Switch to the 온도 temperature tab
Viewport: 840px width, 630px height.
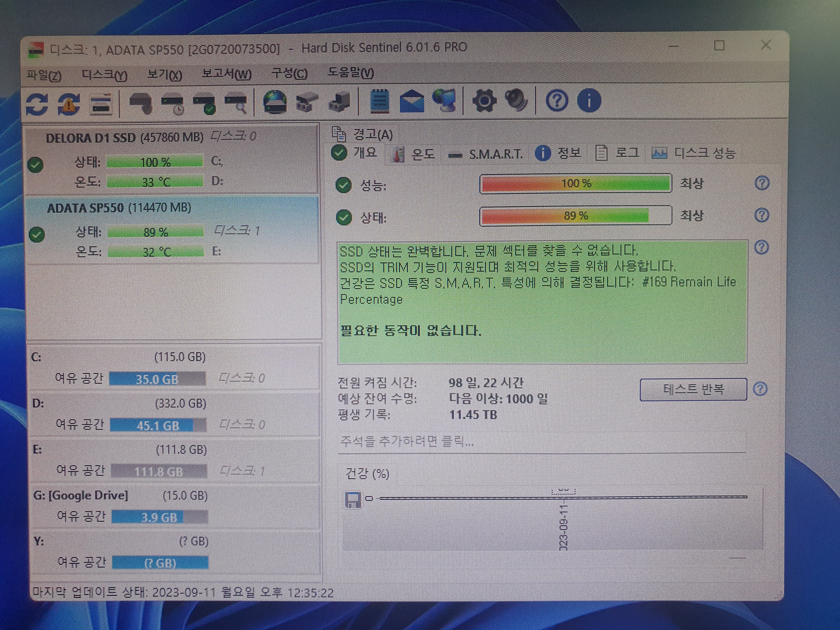[x=414, y=154]
